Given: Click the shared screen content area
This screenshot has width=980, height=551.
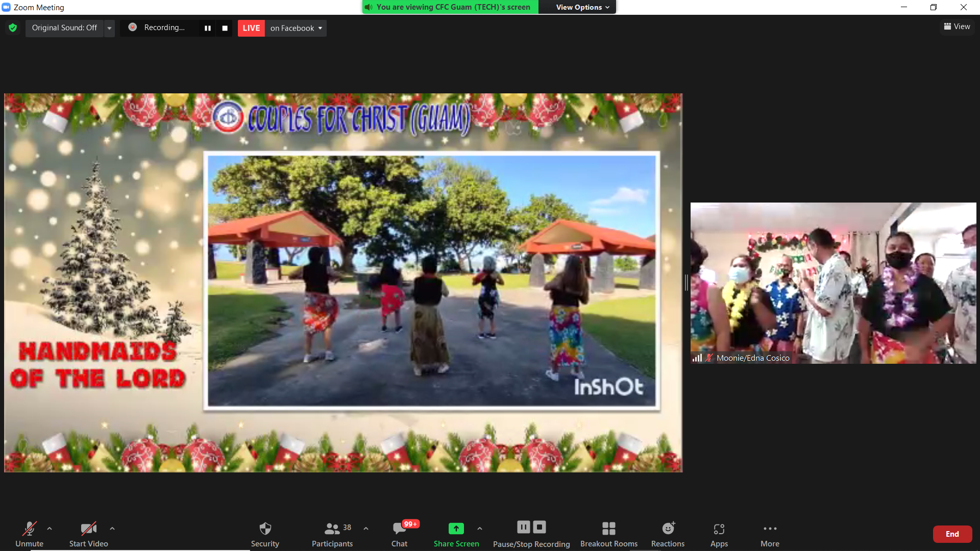Looking at the screenshot, I should tap(343, 283).
